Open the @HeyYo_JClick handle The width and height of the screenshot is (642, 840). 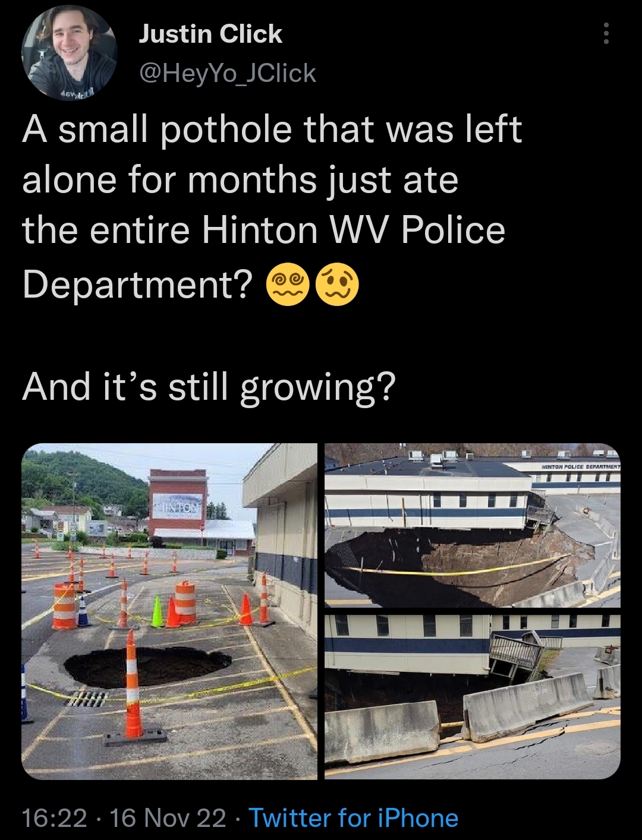tap(227, 73)
